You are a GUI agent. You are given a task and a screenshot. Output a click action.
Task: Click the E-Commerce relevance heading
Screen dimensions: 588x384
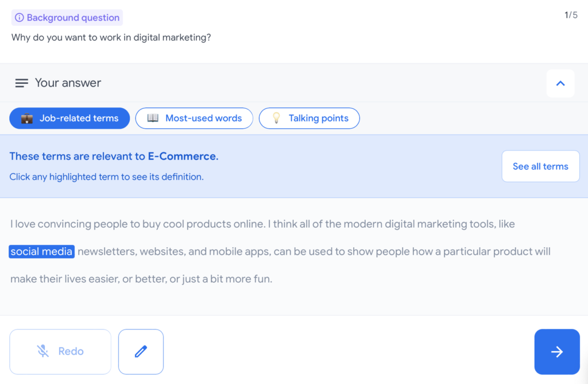click(114, 156)
